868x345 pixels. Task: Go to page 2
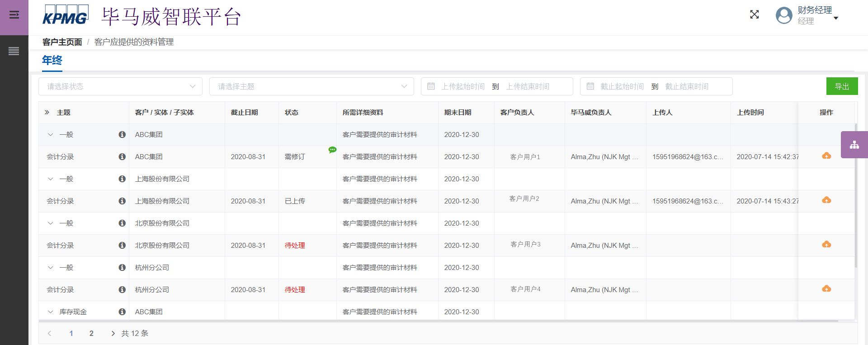(91, 333)
